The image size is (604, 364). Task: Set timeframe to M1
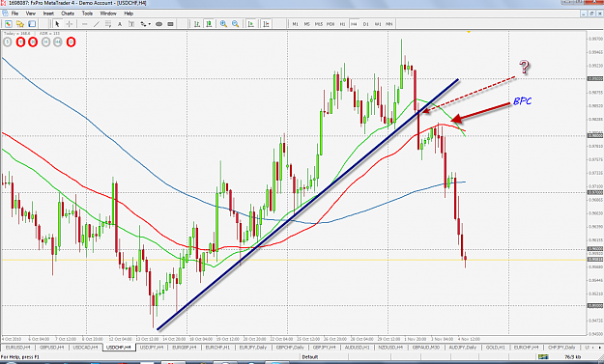click(x=295, y=24)
